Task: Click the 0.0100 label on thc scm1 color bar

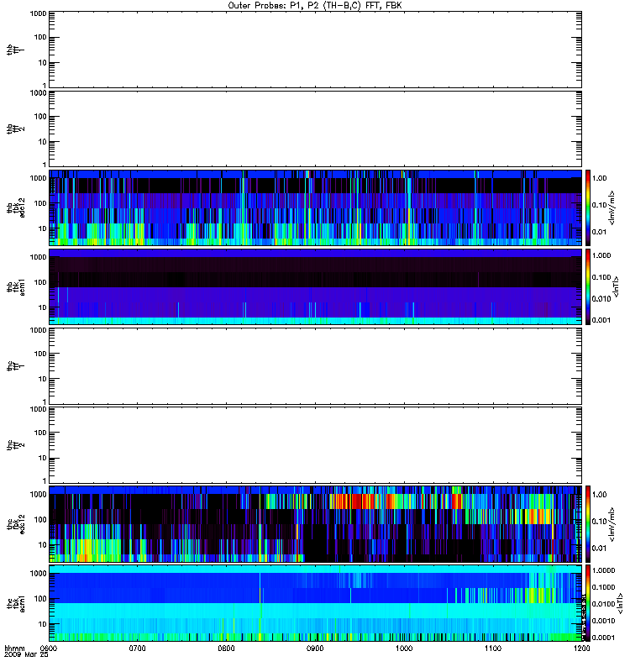Action: coord(603,604)
